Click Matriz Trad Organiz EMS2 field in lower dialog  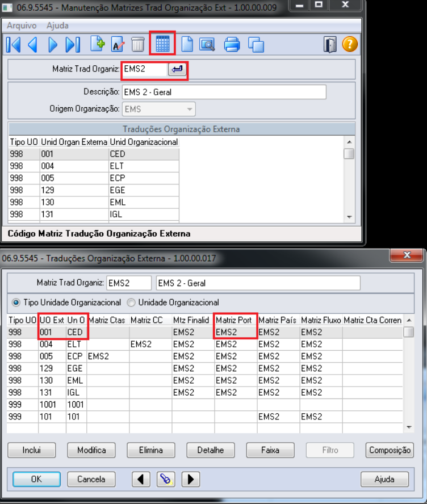click(129, 283)
